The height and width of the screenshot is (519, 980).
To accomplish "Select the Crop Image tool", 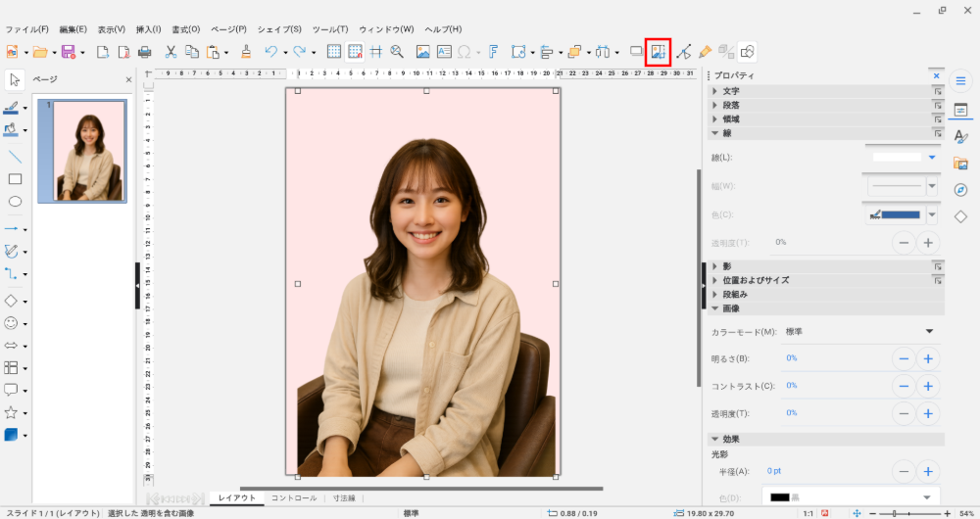I will pyautogui.click(x=659, y=52).
